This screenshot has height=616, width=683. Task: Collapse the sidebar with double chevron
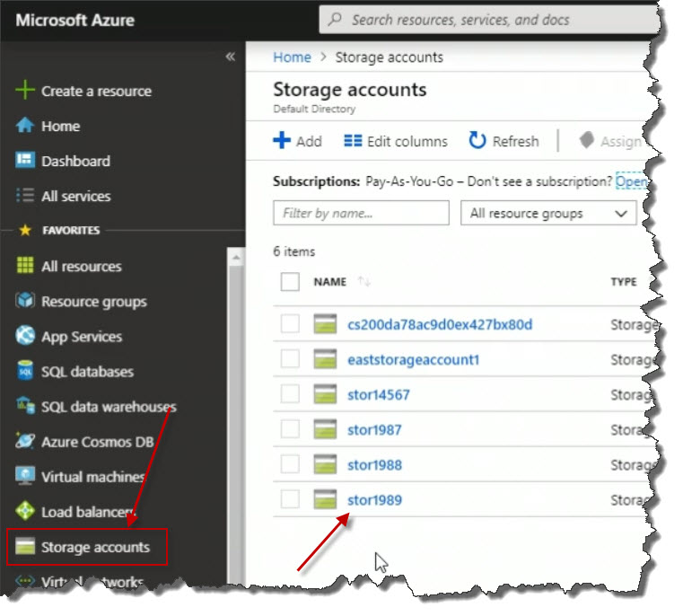(231, 57)
